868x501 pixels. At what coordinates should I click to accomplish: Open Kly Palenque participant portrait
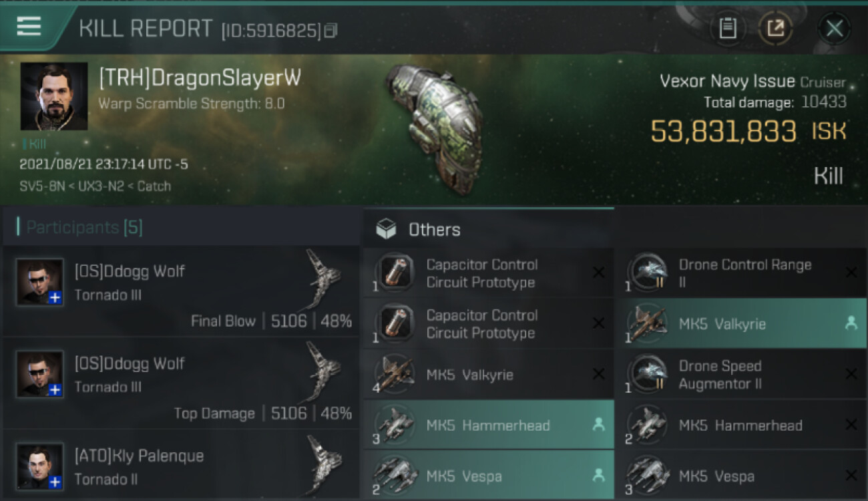click(40, 466)
